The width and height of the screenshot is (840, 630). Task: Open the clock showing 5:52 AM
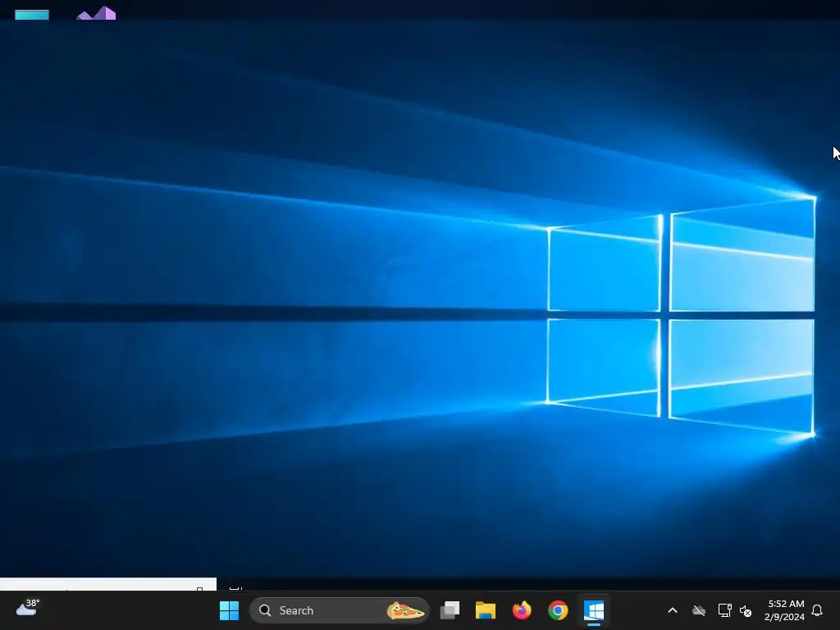pyautogui.click(x=784, y=610)
